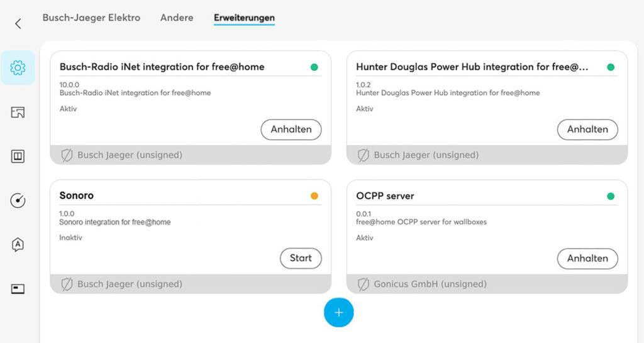Select the Erweiterungen tab
Screen dimensions: 644x343
coord(245,18)
